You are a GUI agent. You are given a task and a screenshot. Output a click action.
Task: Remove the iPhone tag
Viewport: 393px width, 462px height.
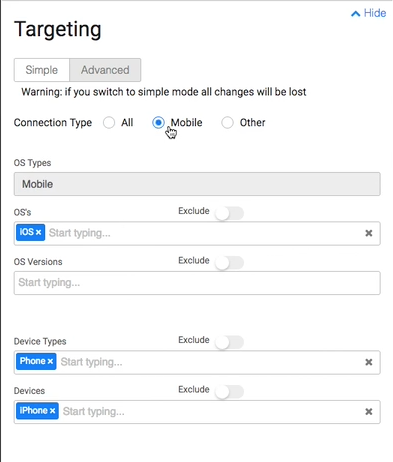click(x=53, y=411)
